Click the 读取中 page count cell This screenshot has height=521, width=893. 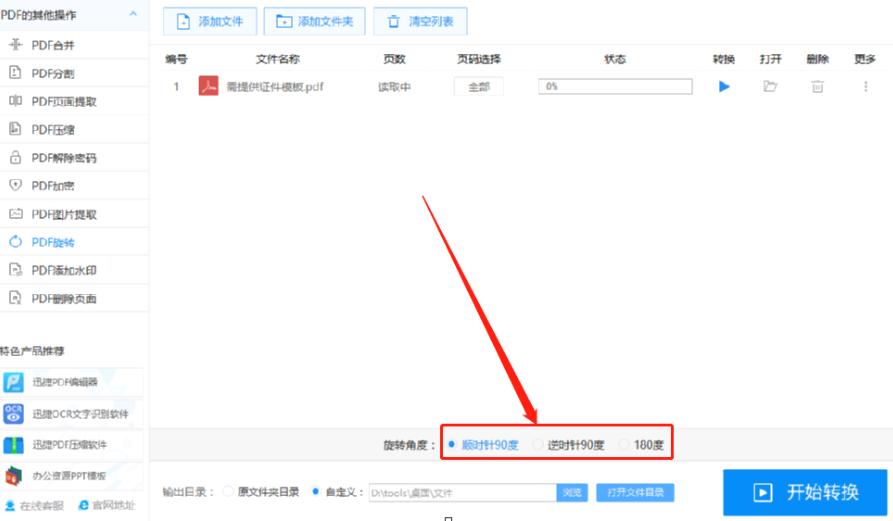pos(394,87)
